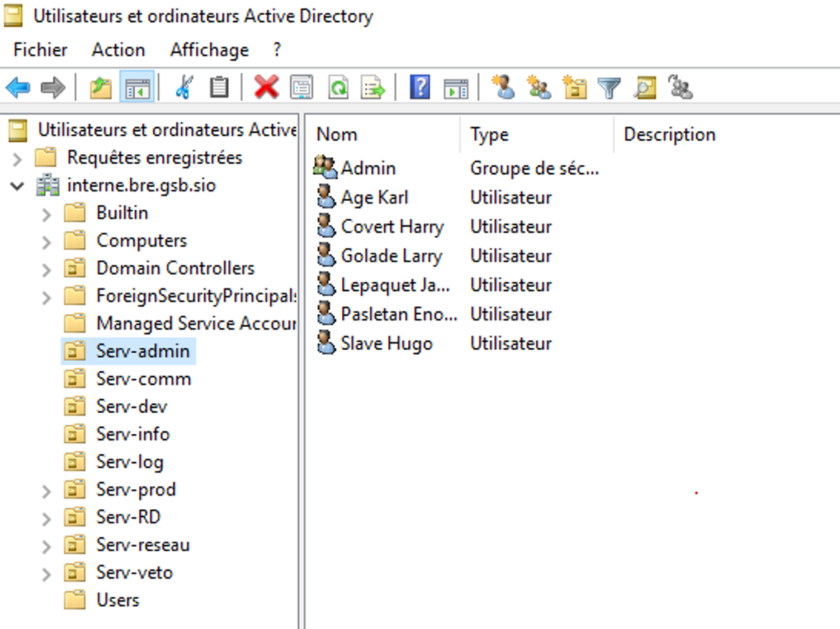Click the Cut scissors icon
Viewport: 840px width, 629px height.
click(x=184, y=88)
